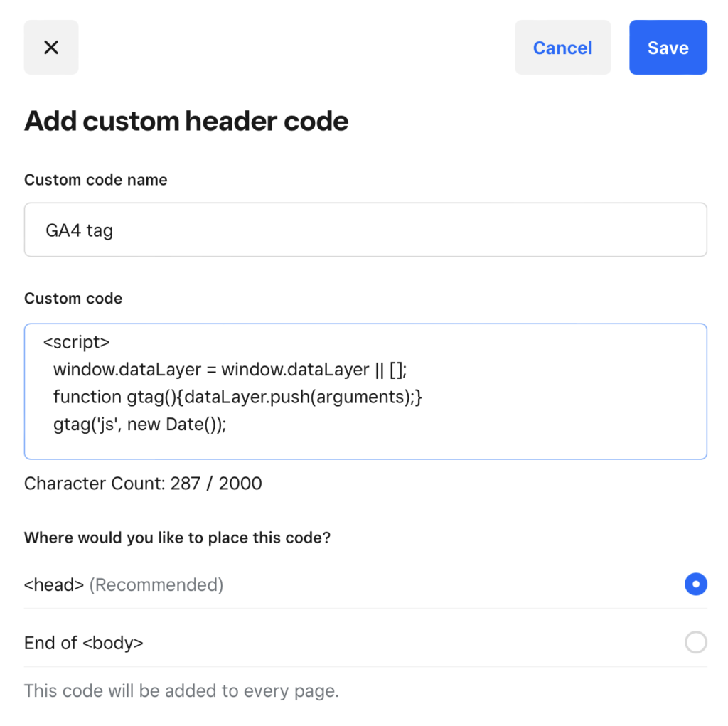Close the custom header code dialog
728x726 pixels.
(x=51, y=48)
